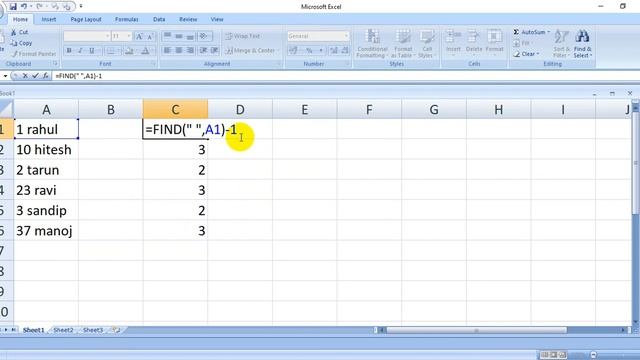
Task: Switch to Sheet3 tab
Action: pos(93,330)
